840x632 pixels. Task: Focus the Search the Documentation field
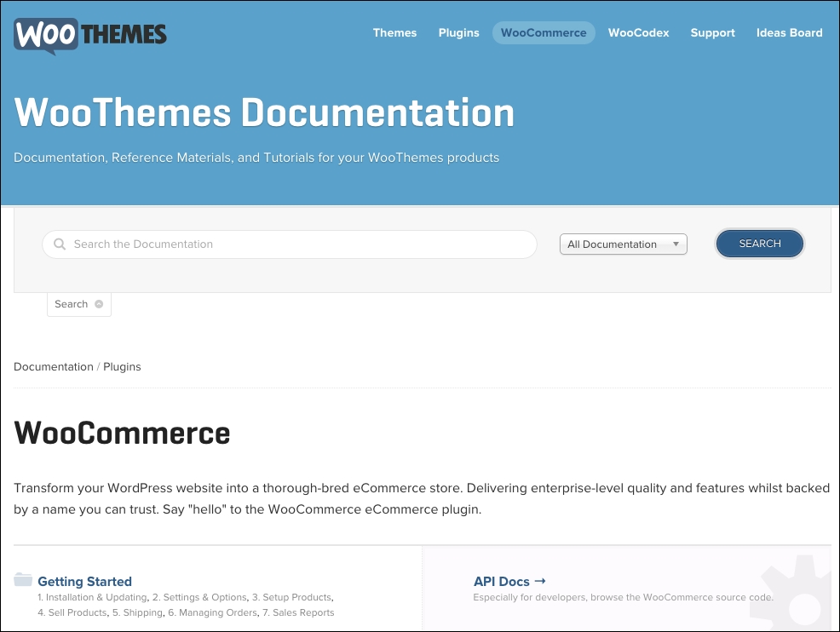[x=290, y=244]
